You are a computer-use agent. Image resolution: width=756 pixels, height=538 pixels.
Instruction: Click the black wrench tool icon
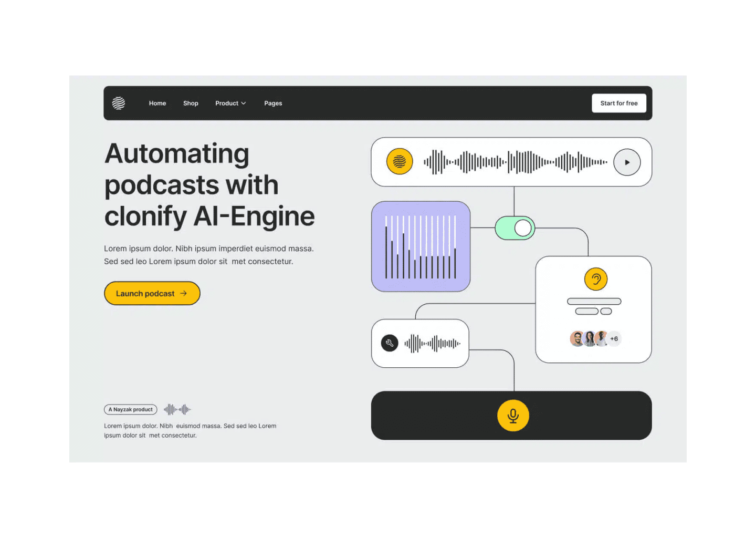tap(390, 344)
